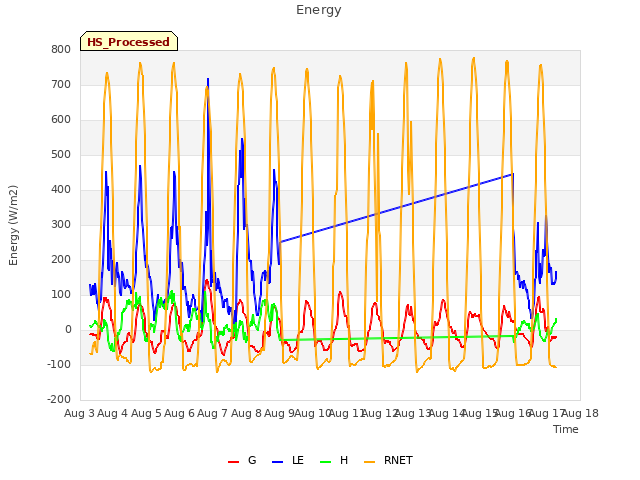Click the green H legend swatch

[x=325, y=462]
